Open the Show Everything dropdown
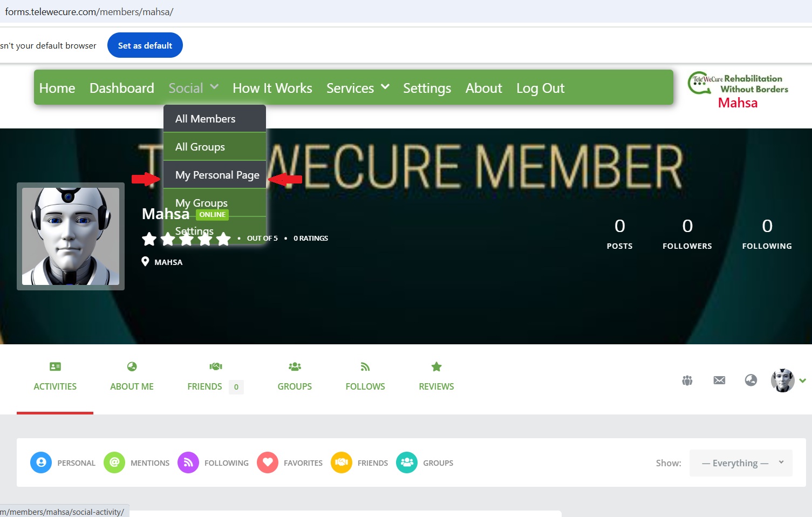The image size is (812, 517). pyautogui.click(x=741, y=463)
